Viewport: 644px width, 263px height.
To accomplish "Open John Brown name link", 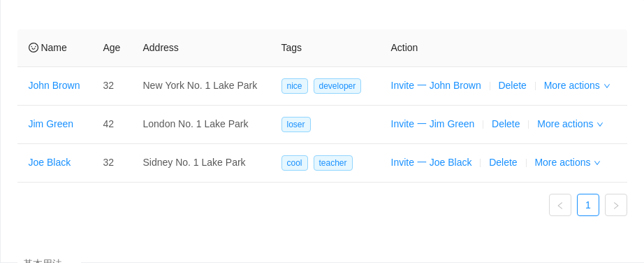I will click(x=54, y=85).
